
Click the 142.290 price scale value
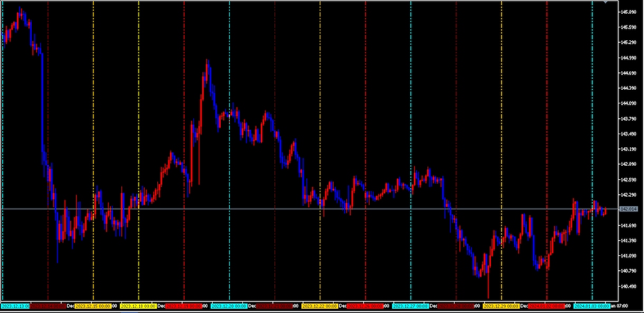[x=629, y=195]
